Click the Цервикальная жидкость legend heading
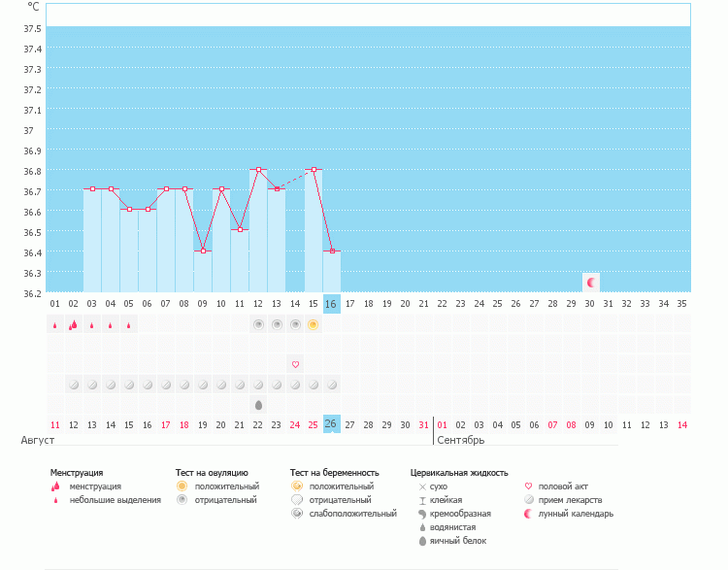 [x=459, y=473]
